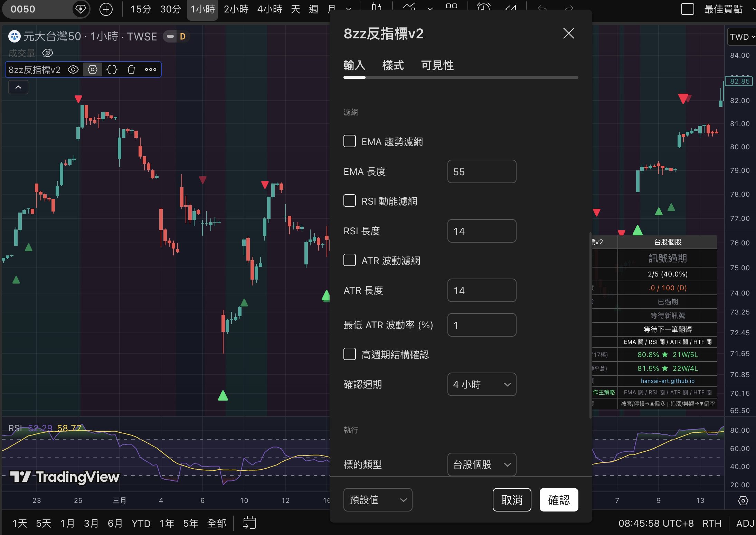Open indicator settings gear for 8zz反指標v2
Viewport: 756px width, 535px height.
93,69
